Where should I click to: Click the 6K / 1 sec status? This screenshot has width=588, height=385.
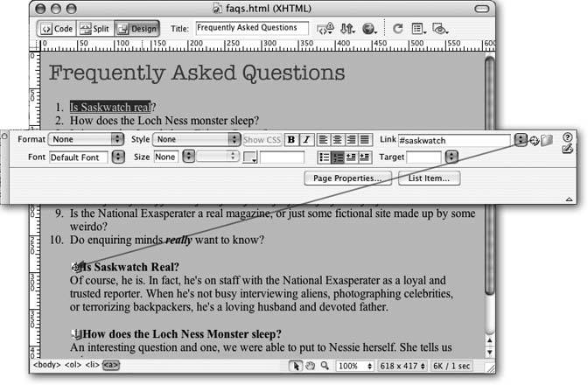[451, 366]
